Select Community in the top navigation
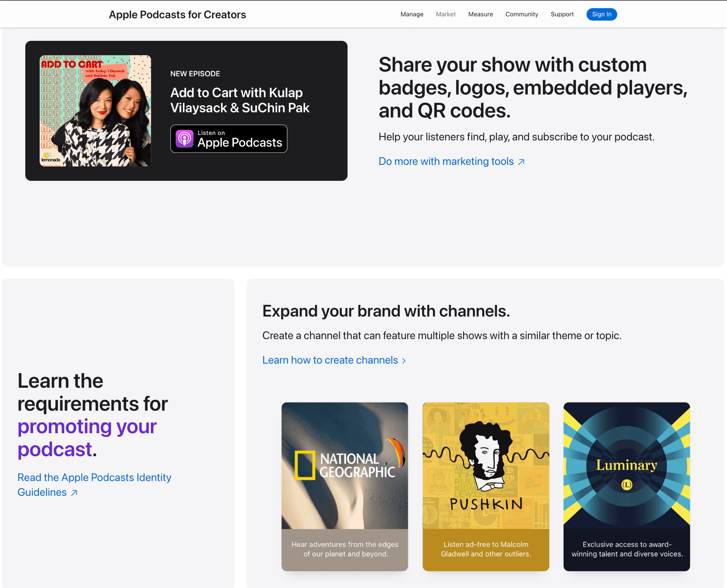The width and height of the screenshot is (727, 588). [522, 14]
